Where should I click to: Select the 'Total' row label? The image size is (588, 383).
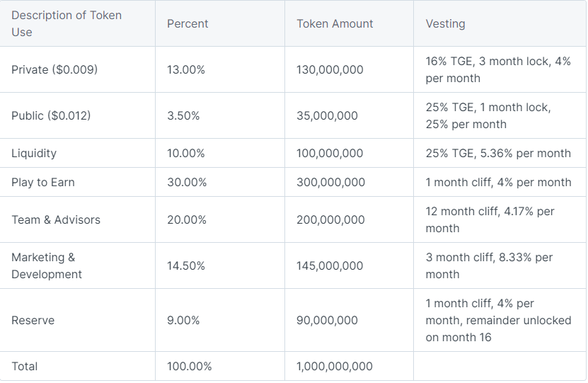(25, 366)
